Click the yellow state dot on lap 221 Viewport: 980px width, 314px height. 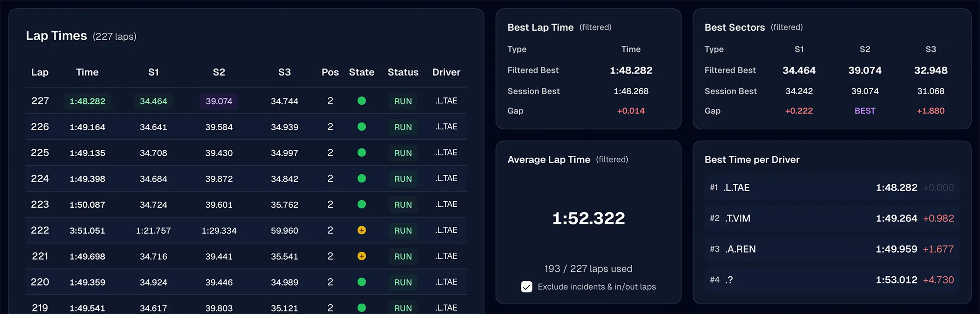pos(362,256)
